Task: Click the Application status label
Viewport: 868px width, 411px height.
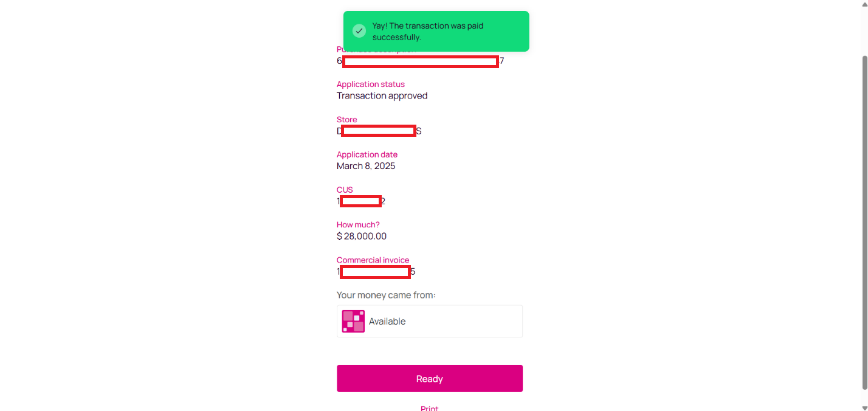Action: coord(371,85)
